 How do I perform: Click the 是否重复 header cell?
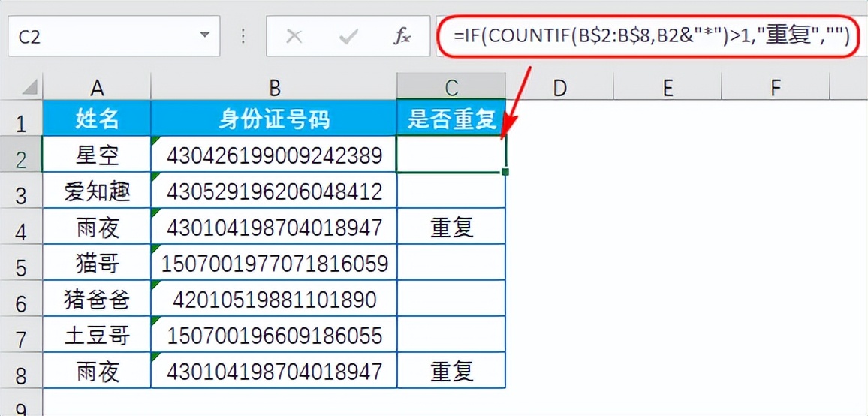click(451, 118)
